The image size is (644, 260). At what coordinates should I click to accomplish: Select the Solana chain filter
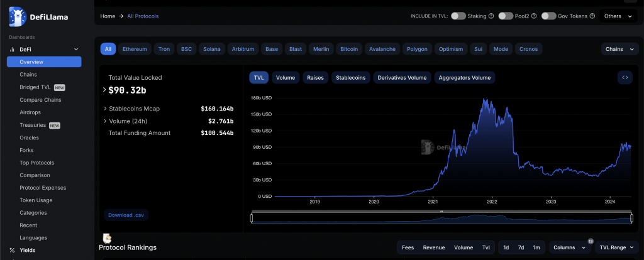211,49
